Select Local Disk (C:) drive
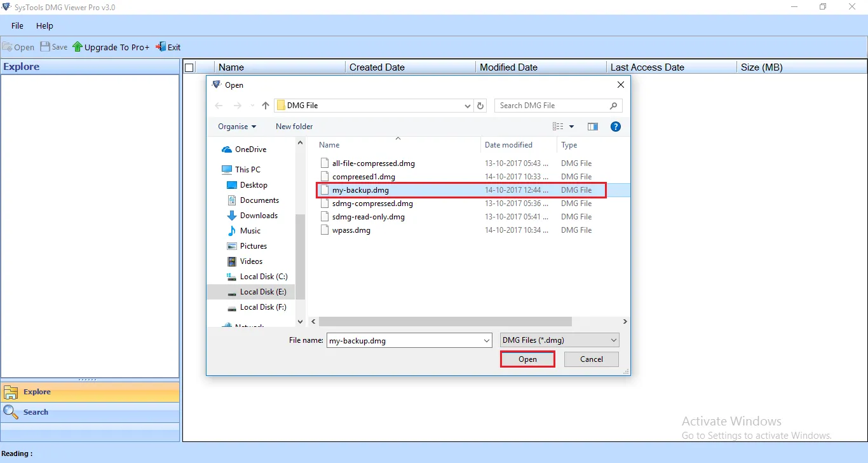Viewport: 868px width, 463px height. pos(257,277)
